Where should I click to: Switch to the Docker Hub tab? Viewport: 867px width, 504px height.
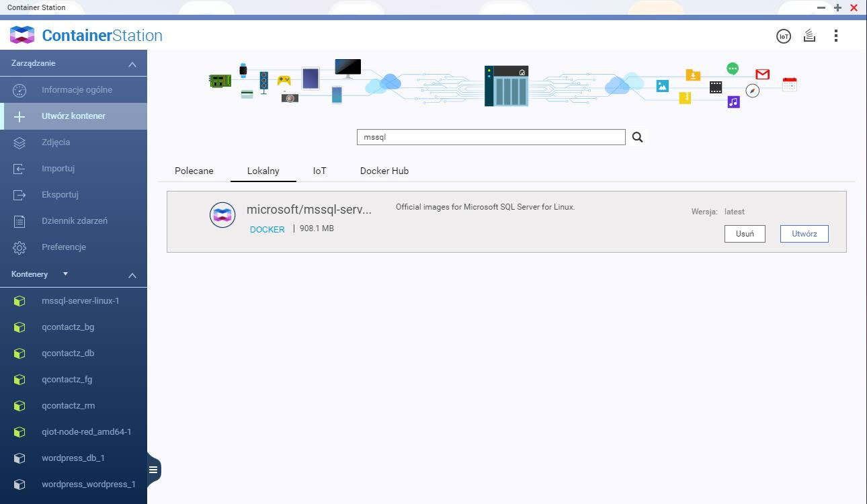coord(384,171)
